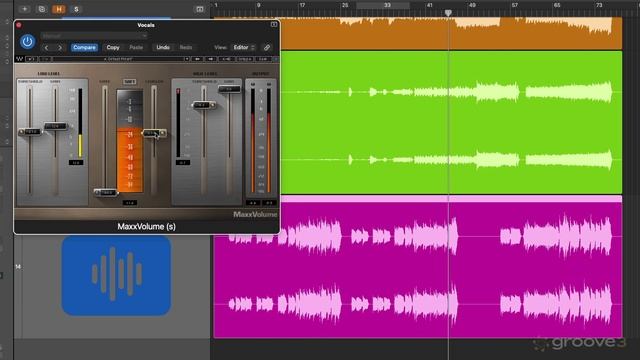Click the orange energy meter display
The width and height of the screenshot is (640, 360).
tap(130, 141)
